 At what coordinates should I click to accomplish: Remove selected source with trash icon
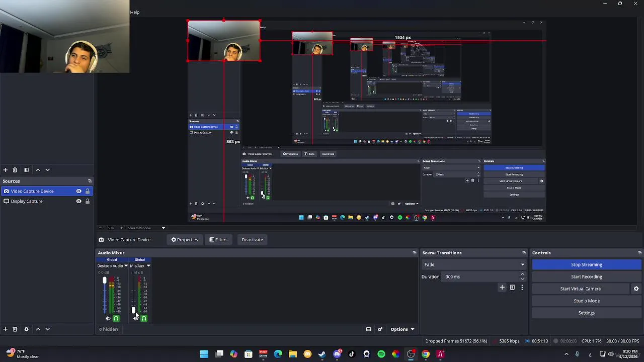pyautogui.click(x=15, y=329)
